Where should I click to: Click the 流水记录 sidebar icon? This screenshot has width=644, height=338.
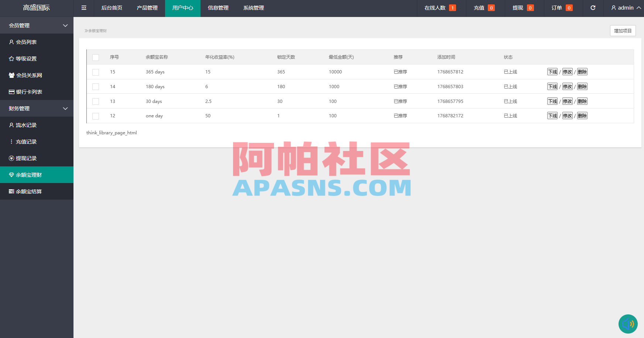click(x=11, y=125)
